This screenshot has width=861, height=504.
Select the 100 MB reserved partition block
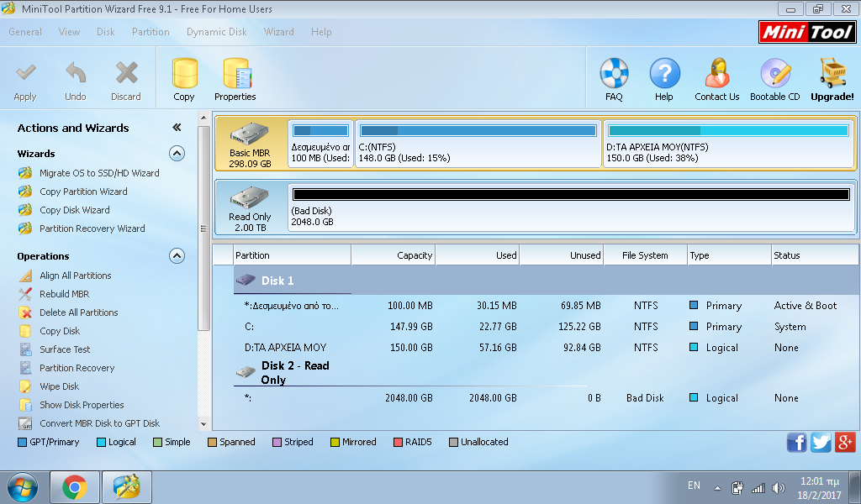coord(320,144)
